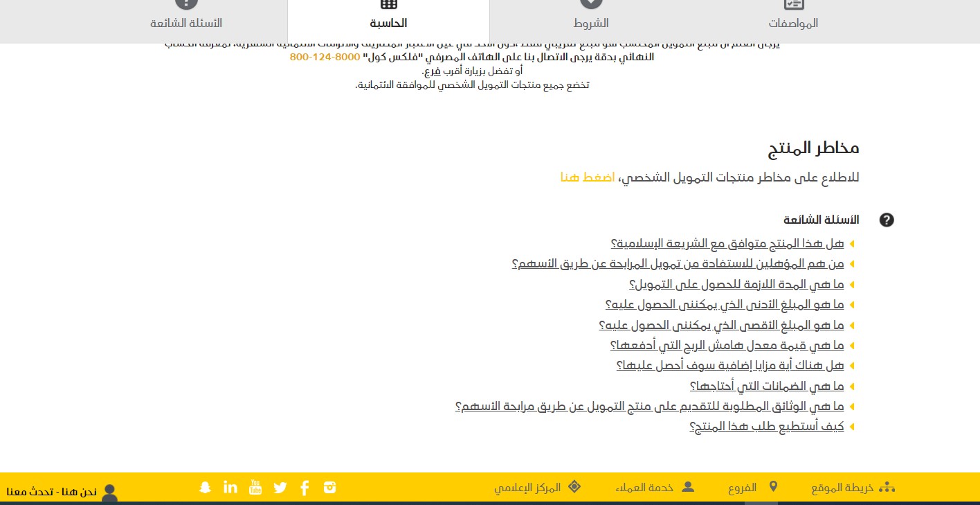980x505 pixels.
Task: Click the checklist icon above المواصفات
Action: click(x=794, y=4)
